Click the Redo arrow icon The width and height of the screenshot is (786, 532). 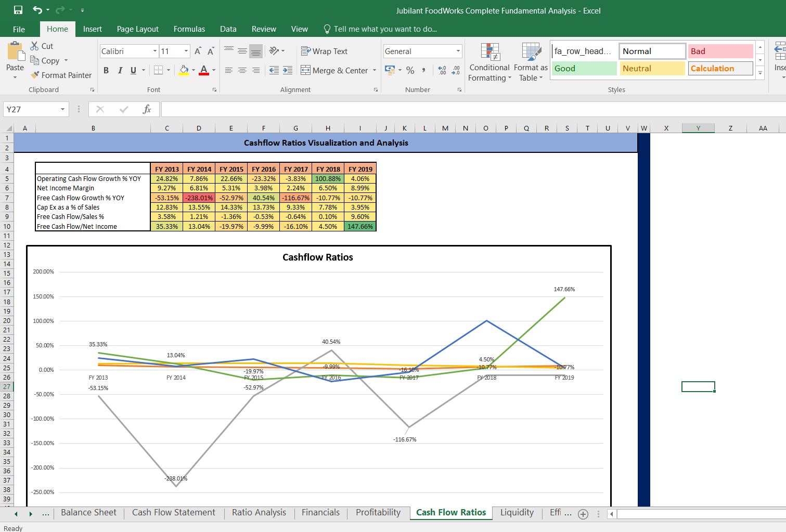coord(60,10)
